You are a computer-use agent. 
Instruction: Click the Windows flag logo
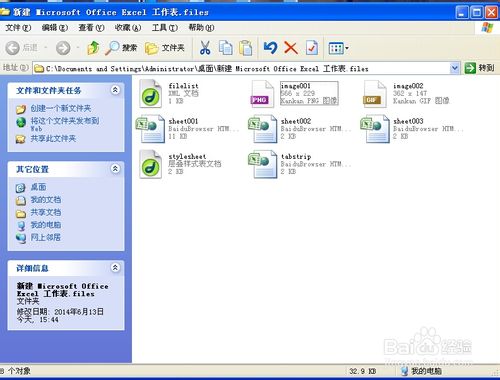coord(487,28)
